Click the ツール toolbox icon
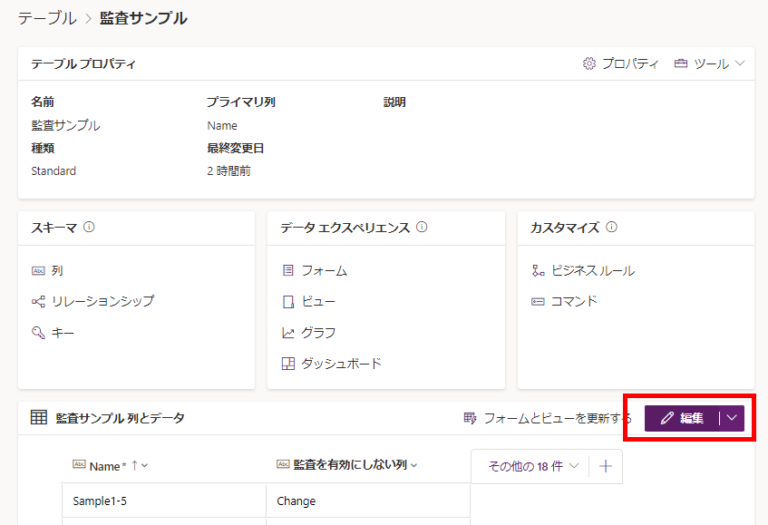 (681, 63)
